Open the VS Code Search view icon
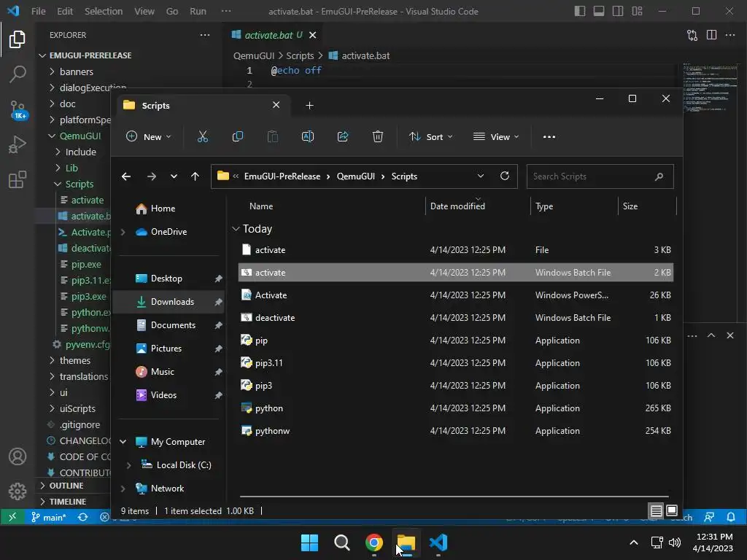 18,74
